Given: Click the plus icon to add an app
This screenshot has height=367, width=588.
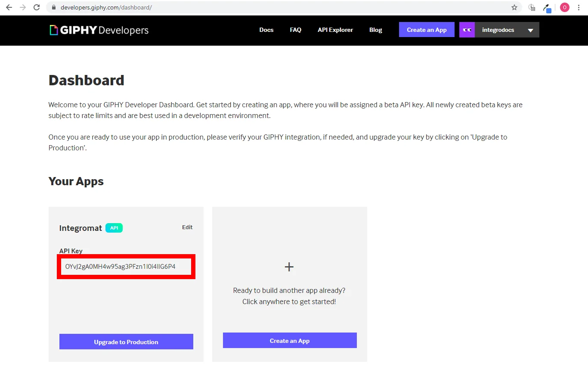Looking at the screenshot, I should tap(289, 267).
